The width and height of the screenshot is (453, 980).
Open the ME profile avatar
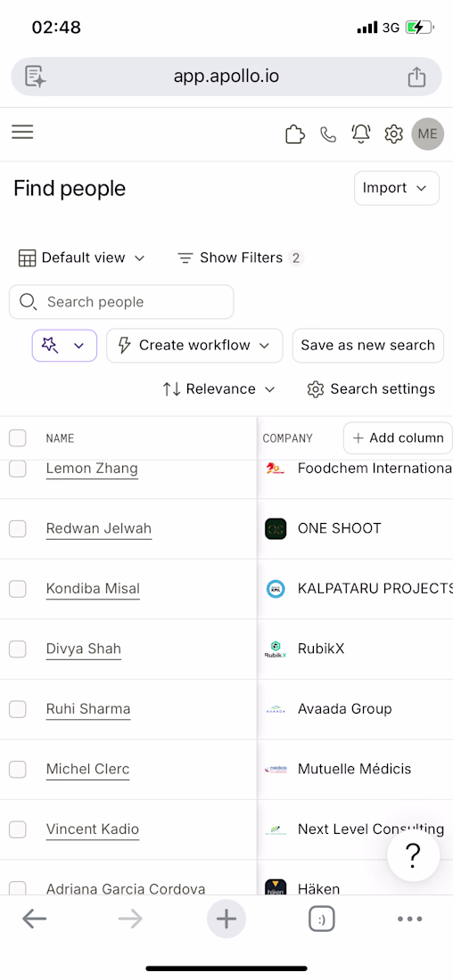coord(428,134)
